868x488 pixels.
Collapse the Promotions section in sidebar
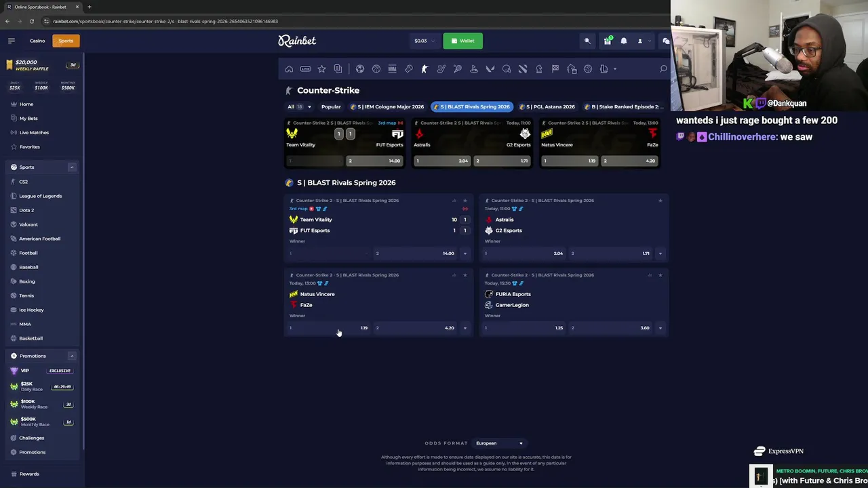(72, 356)
